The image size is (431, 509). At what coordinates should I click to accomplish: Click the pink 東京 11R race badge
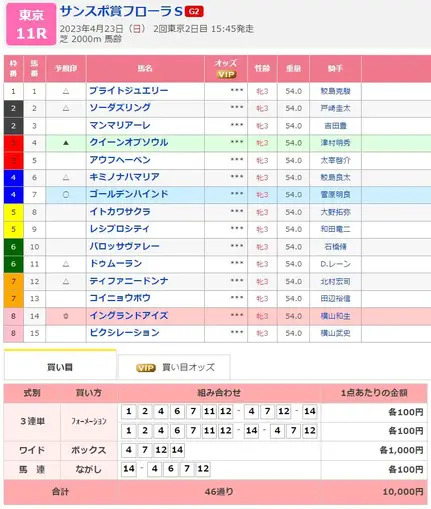(x=31, y=24)
